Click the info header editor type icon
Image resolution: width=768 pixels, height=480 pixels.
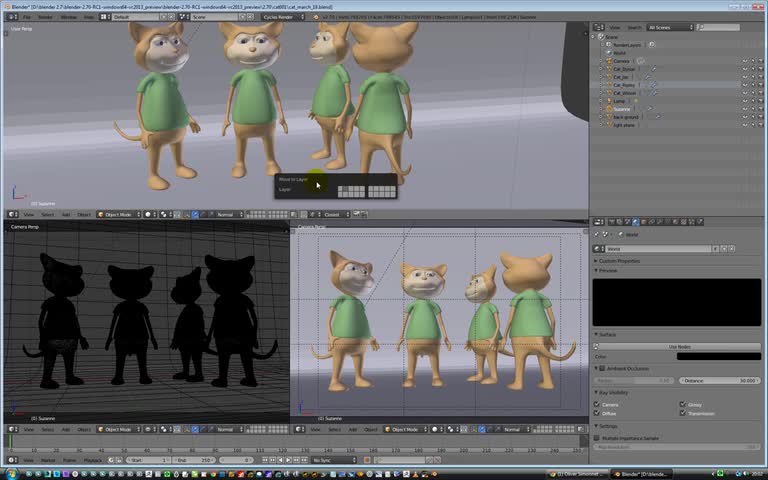tap(13, 17)
